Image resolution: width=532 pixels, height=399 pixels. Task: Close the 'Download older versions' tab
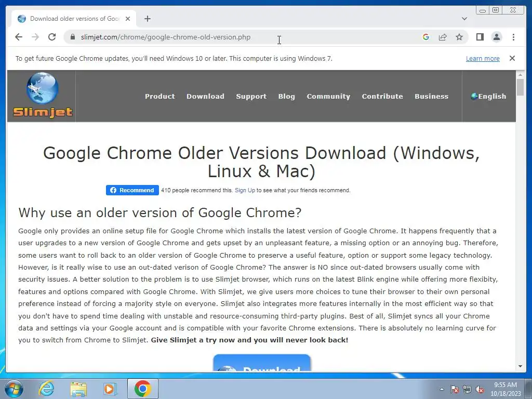[x=128, y=19]
